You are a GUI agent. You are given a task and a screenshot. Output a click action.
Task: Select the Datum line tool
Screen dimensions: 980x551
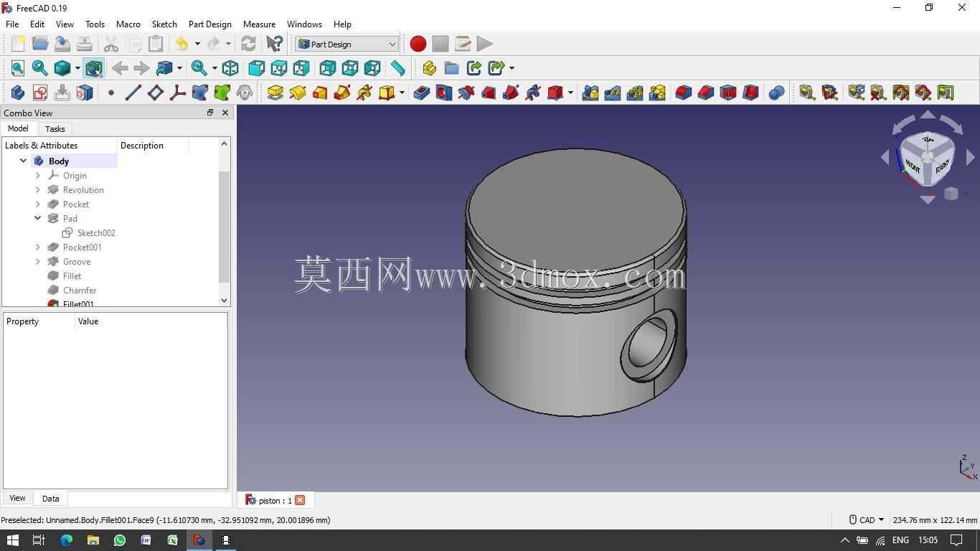[133, 93]
